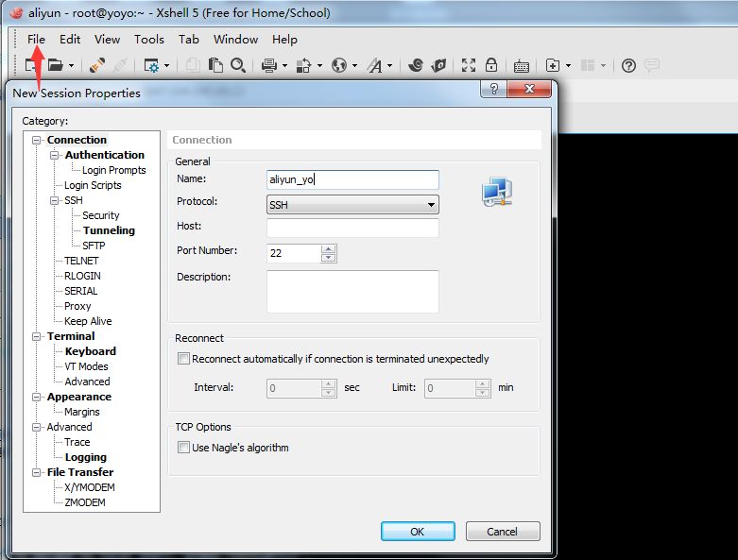
Task: Open the Tools menu
Action: [148, 40]
